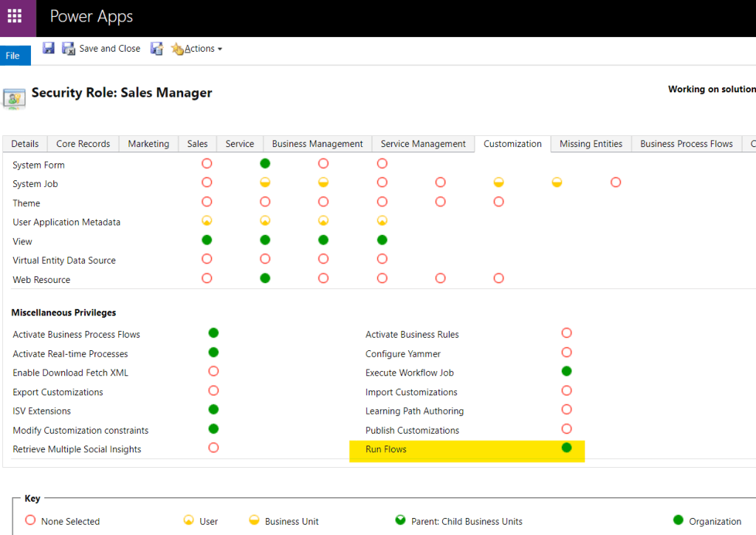
Task: Change Execute Workflow Job privilege level
Action: coord(566,371)
